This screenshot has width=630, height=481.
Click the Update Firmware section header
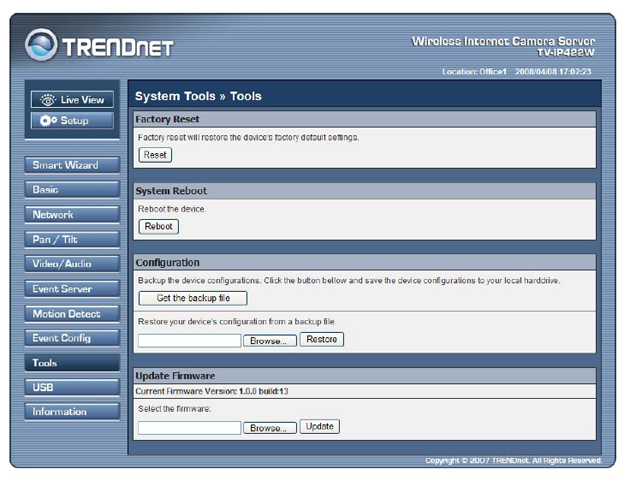click(x=364, y=376)
